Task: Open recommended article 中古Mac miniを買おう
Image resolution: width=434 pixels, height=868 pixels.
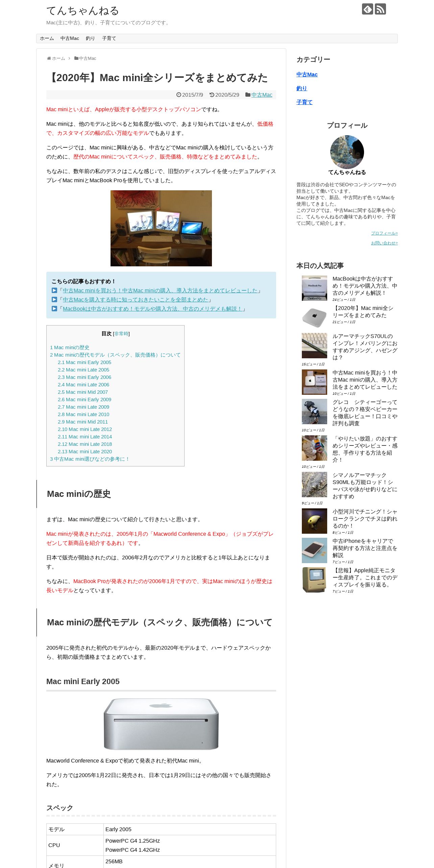Action: [x=160, y=291]
